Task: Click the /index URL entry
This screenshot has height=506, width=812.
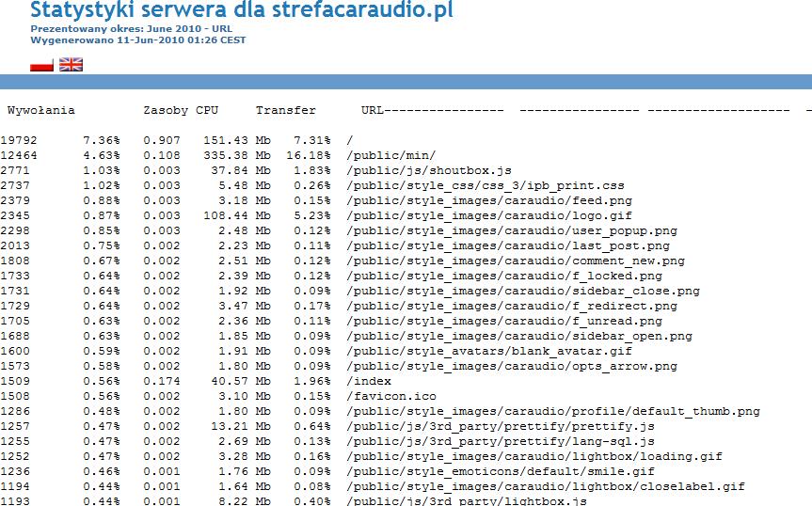Action: (368, 381)
